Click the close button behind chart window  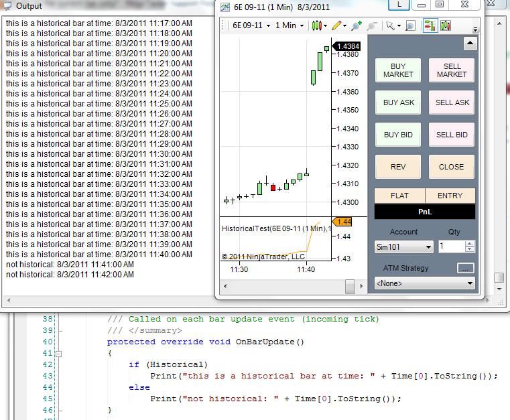coord(491,3)
